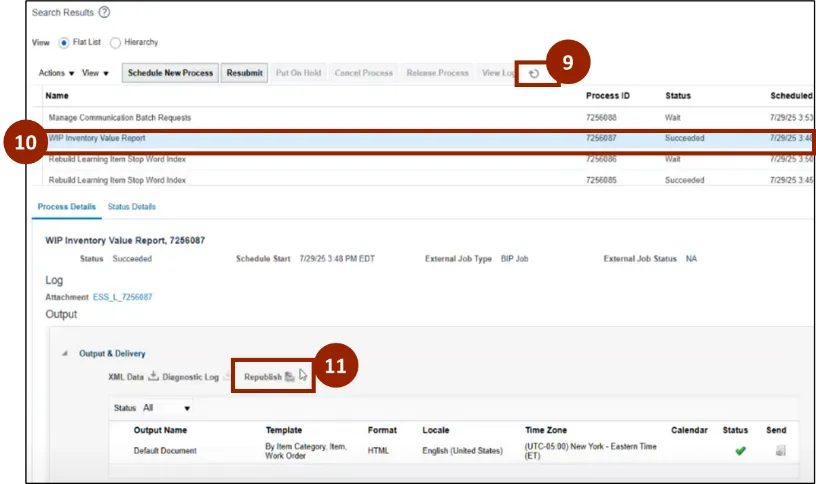Image resolution: width=816 pixels, height=484 pixels.
Task: Select the Manage Communication Batch Requests row
Action: (300, 118)
